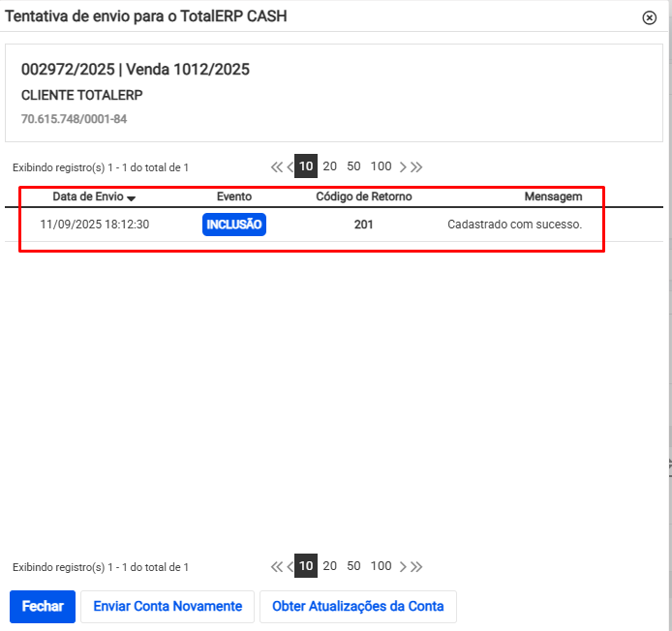
Task: Jump to last page in upper pager
Action: pos(416,166)
